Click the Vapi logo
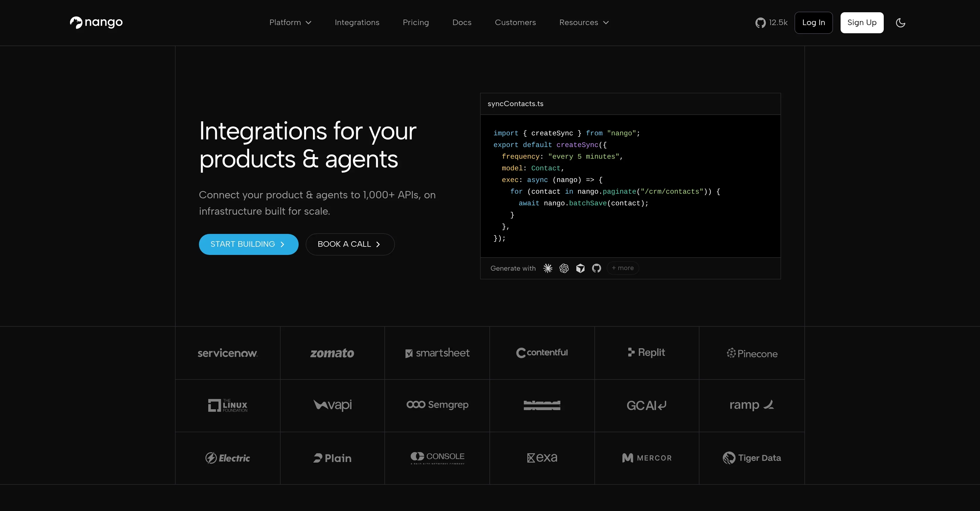The image size is (980, 511). tap(332, 405)
